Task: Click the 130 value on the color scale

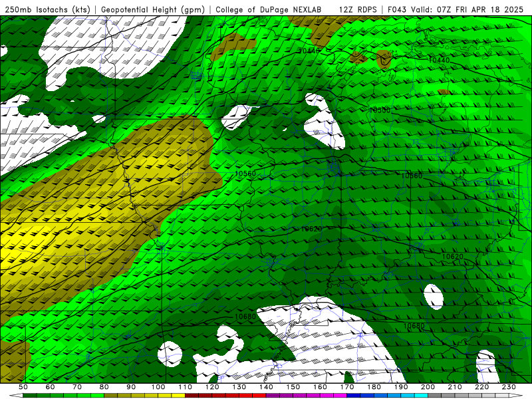Action: 239,387
